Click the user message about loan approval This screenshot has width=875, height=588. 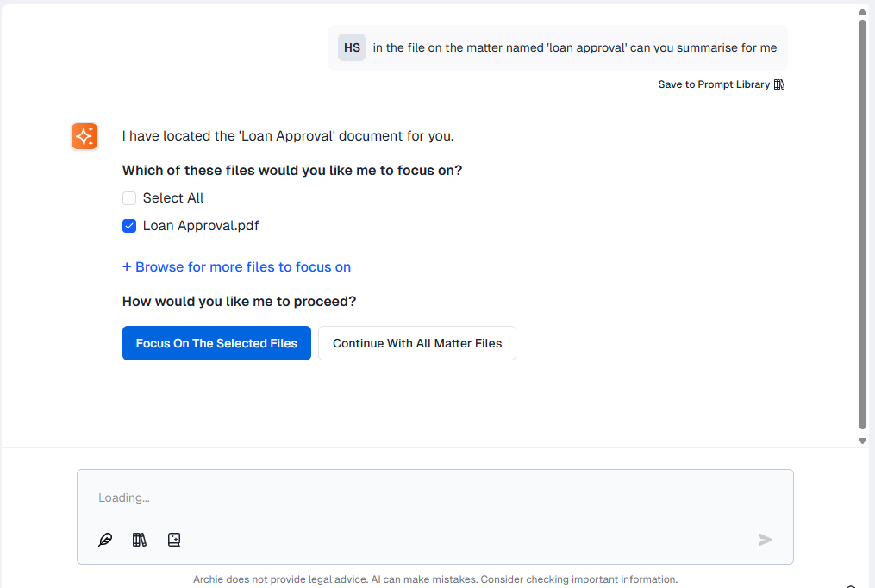(574, 47)
